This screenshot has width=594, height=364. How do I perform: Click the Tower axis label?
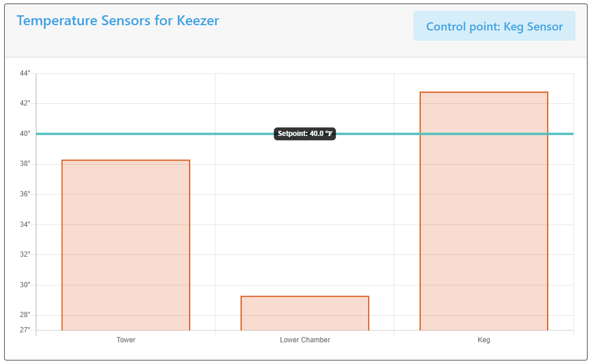coord(126,339)
